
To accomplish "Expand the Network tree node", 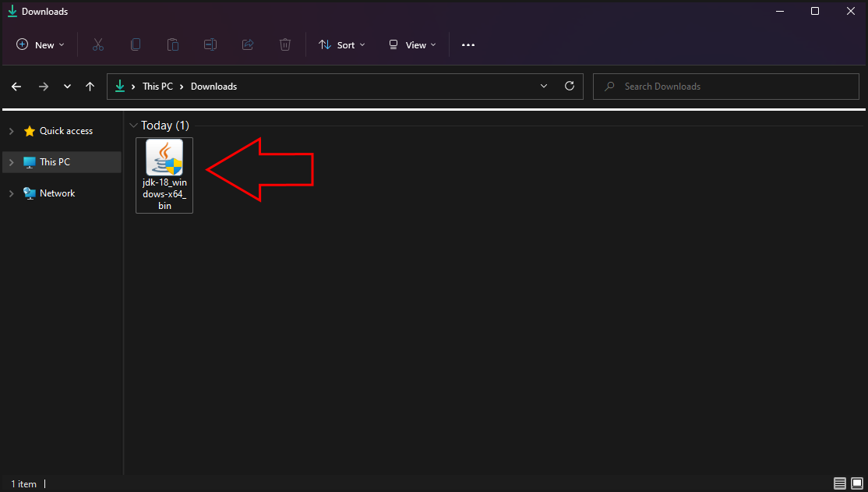I will 12,193.
